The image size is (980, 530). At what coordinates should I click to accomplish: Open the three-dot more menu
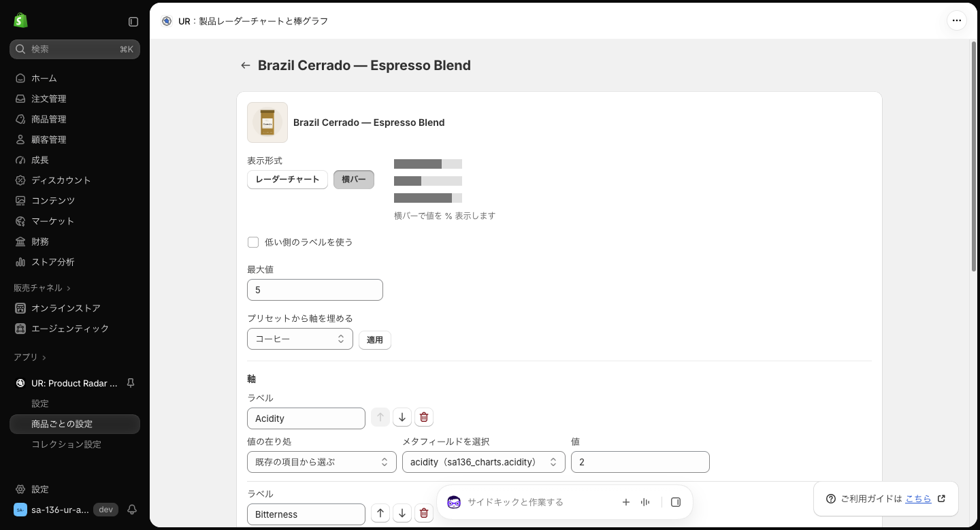(957, 20)
